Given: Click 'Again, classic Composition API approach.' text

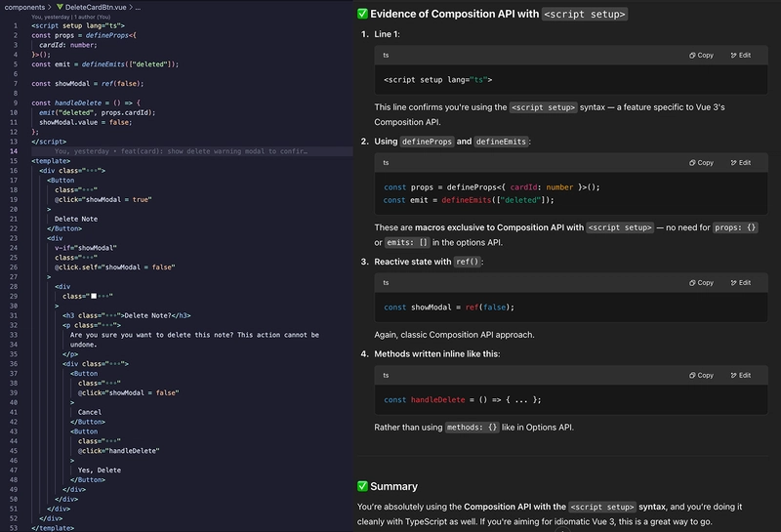Looking at the screenshot, I should (454, 335).
